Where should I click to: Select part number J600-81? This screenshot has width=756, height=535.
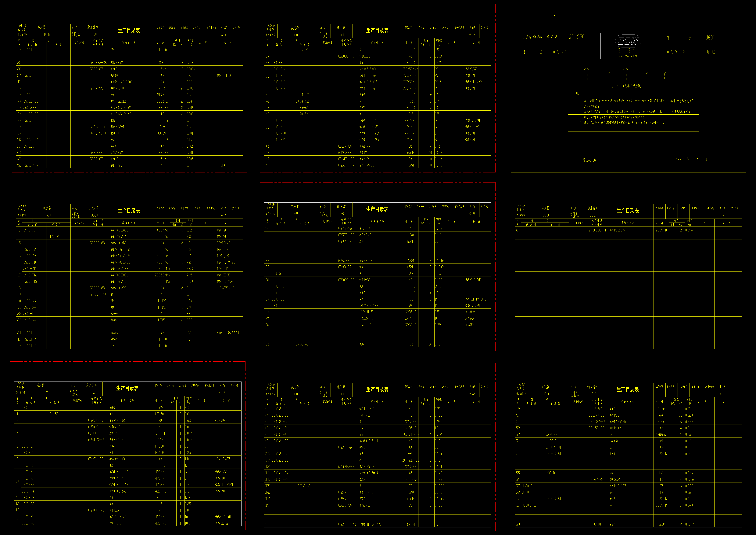(528, 486)
